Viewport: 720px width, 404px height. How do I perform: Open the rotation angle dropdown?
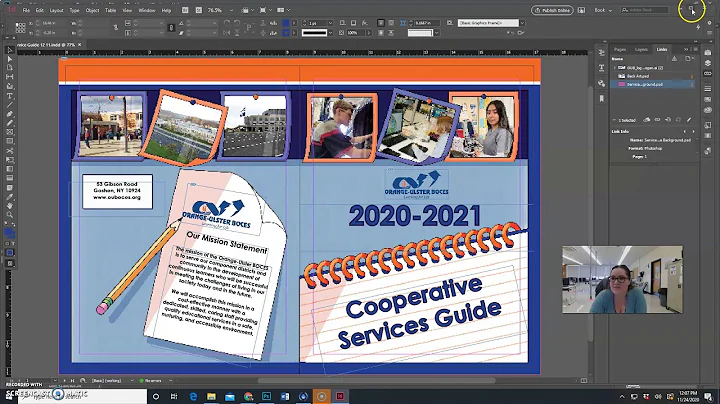coord(214,23)
